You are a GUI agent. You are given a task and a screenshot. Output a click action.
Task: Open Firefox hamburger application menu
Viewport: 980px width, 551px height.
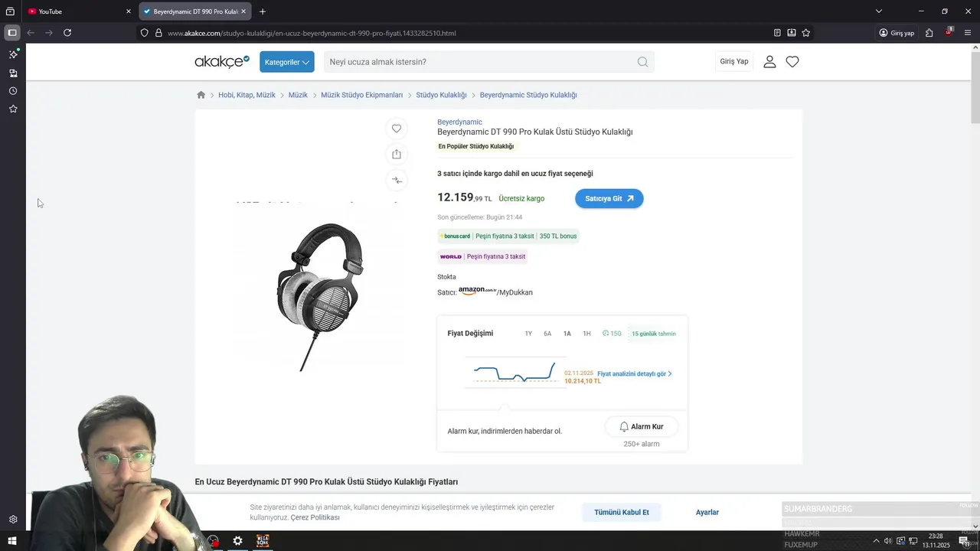tap(969, 33)
